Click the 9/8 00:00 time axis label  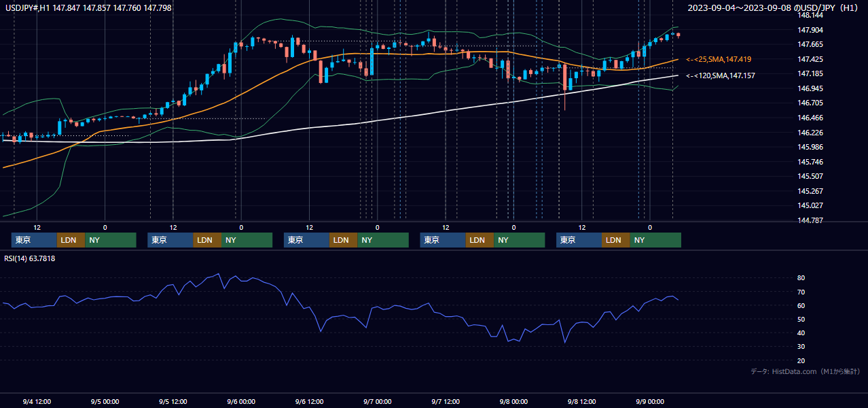pos(513,402)
